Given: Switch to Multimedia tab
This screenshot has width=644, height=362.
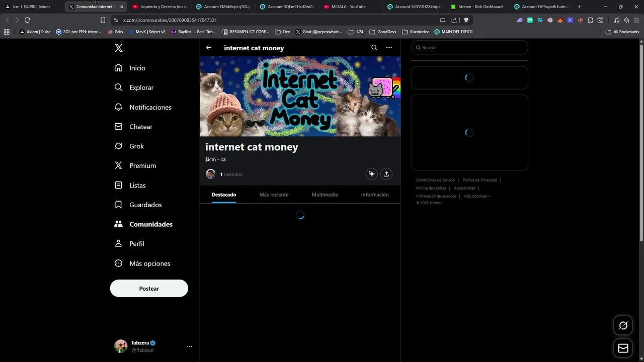Looking at the screenshot, I should pos(325,195).
